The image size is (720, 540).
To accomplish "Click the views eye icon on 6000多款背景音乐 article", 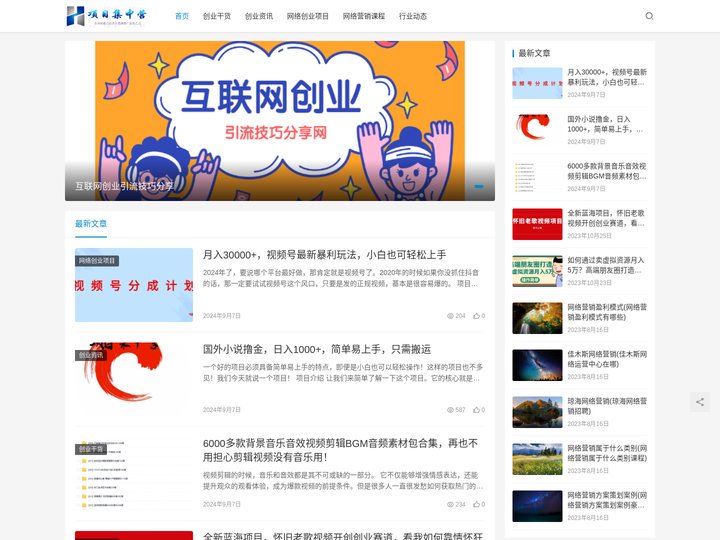I will (450, 504).
